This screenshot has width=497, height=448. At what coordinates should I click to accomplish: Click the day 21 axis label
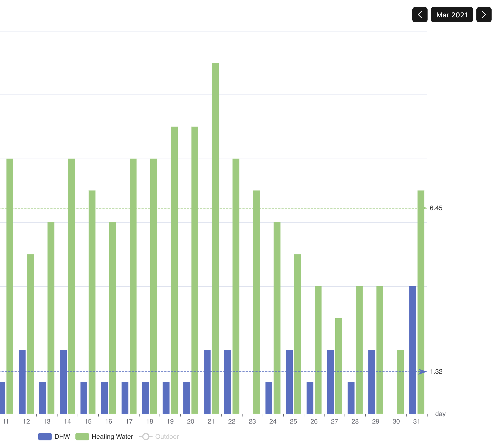click(211, 422)
